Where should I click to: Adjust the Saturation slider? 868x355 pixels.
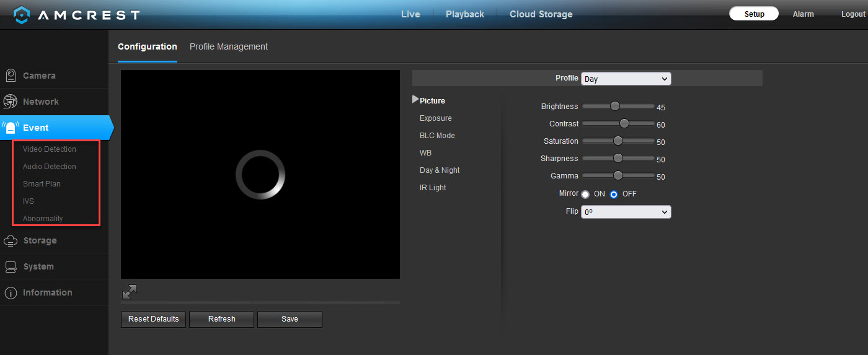click(618, 141)
